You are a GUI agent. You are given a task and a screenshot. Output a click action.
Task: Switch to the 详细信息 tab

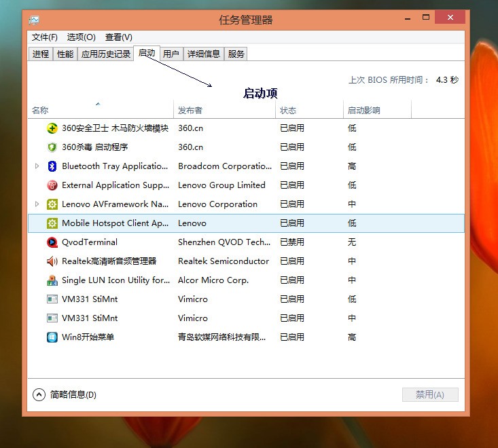pos(204,54)
